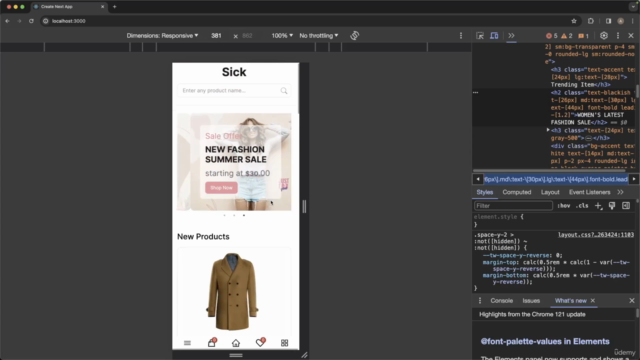
Task: Open the shopping bag in bottom nav
Action: (x=212, y=342)
